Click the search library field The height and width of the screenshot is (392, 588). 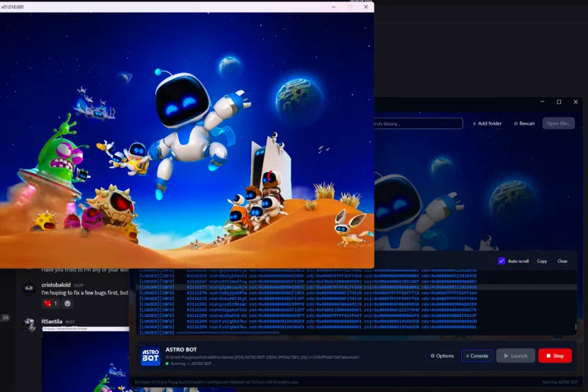[418, 123]
